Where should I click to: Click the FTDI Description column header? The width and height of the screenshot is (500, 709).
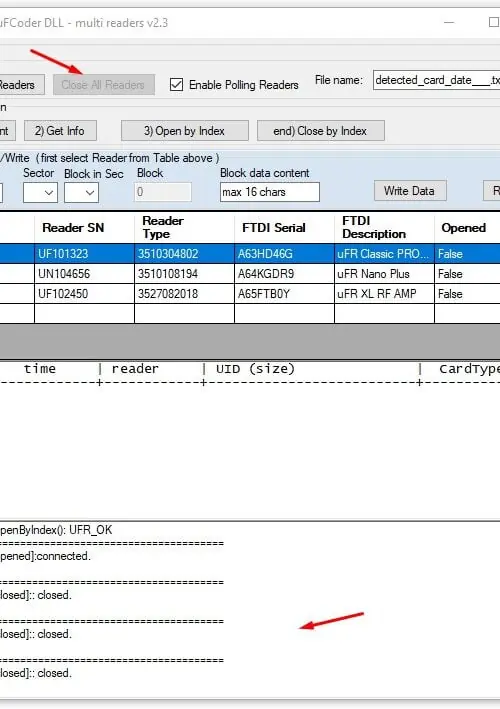click(x=384, y=227)
